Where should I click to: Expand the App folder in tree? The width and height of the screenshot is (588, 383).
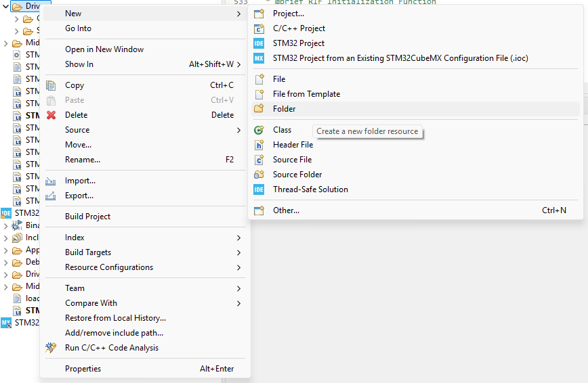pyautogui.click(x=5, y=250)
